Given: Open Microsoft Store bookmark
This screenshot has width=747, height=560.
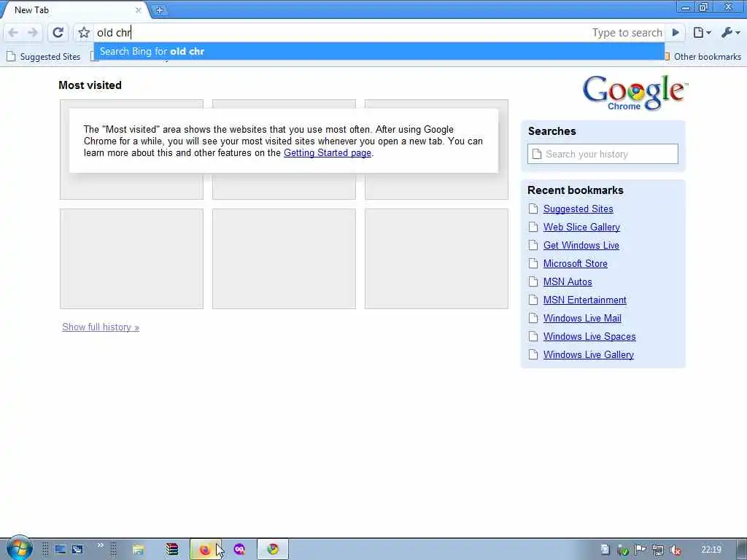Looking at the screenshot, I should coord(575,263).
